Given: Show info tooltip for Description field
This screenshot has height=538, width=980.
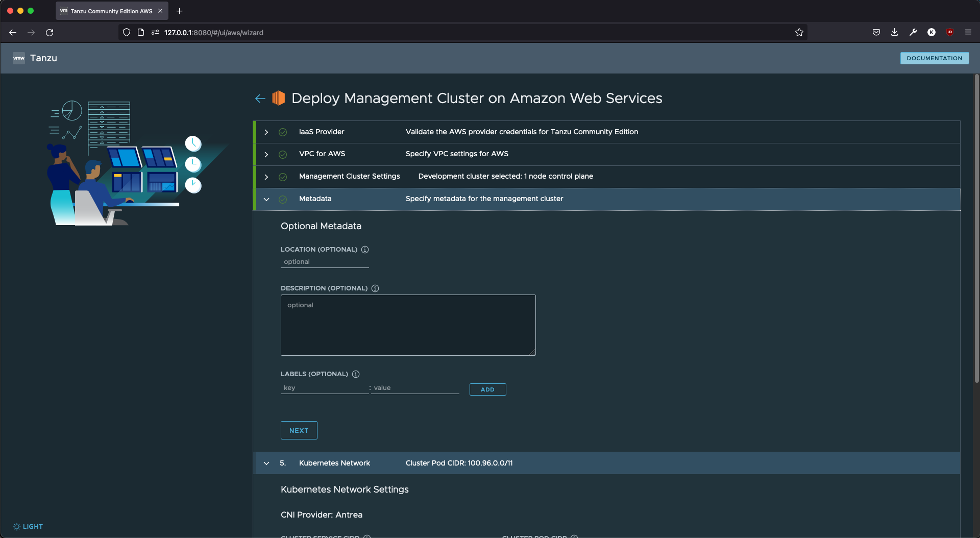Looking at the screenshot, I should pyautogui.click(x=375, y=288).
